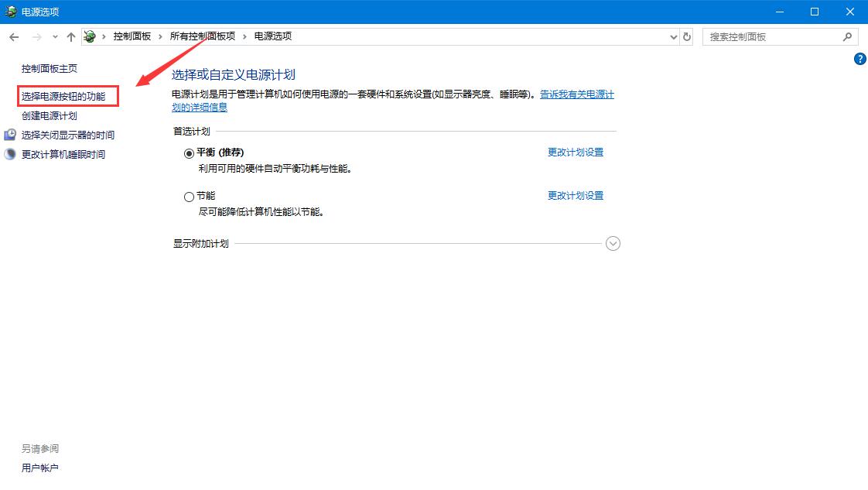Expand 显示附加计划 with the chevron button
Screen dimensions: 868x490
(x=613, y=243)
